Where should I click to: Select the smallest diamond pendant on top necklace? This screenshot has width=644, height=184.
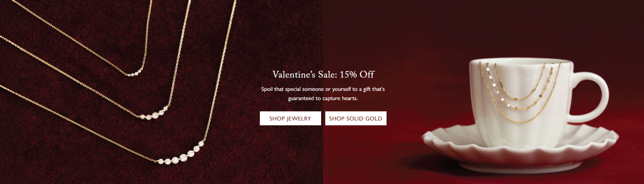pos(134,74)
